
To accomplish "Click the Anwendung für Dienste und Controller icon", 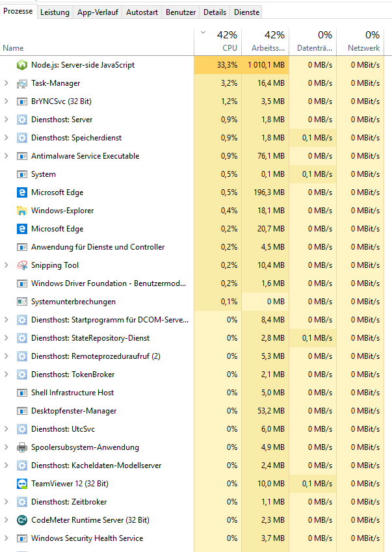I will 22,247.
